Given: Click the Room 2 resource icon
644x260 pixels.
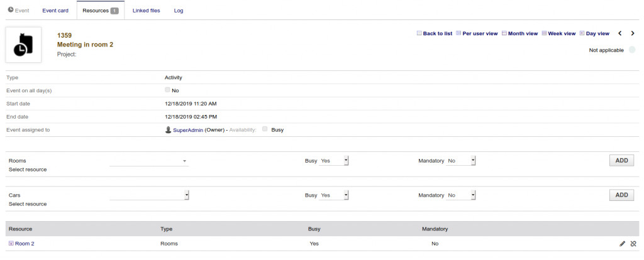Looking at the screenshot, I should 11,244.
